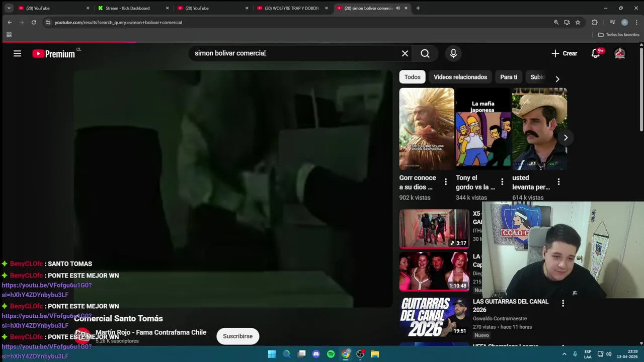
Task: Expand the hidden system tray icons
Action: [564, 354]
